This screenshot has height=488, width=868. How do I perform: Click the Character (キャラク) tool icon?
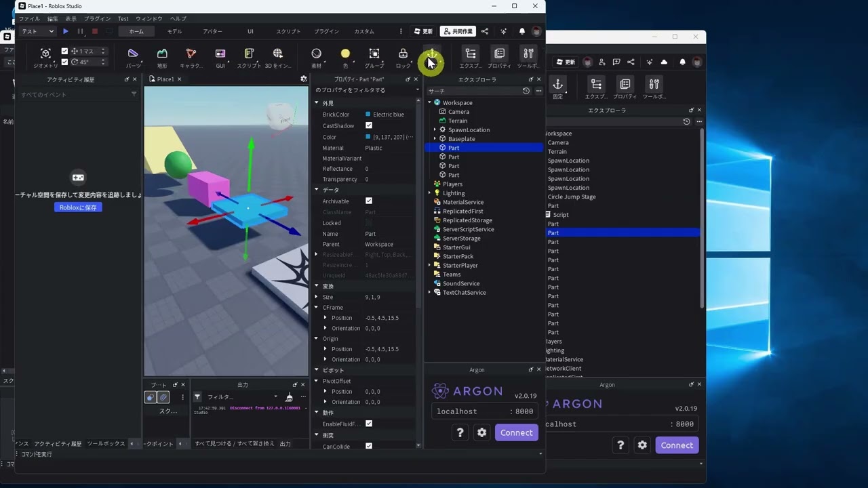[x=191, y=54]
